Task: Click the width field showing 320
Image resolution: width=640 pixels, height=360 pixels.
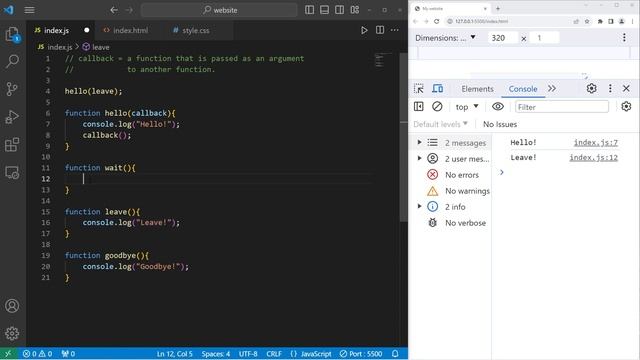Action: point(502,38)
